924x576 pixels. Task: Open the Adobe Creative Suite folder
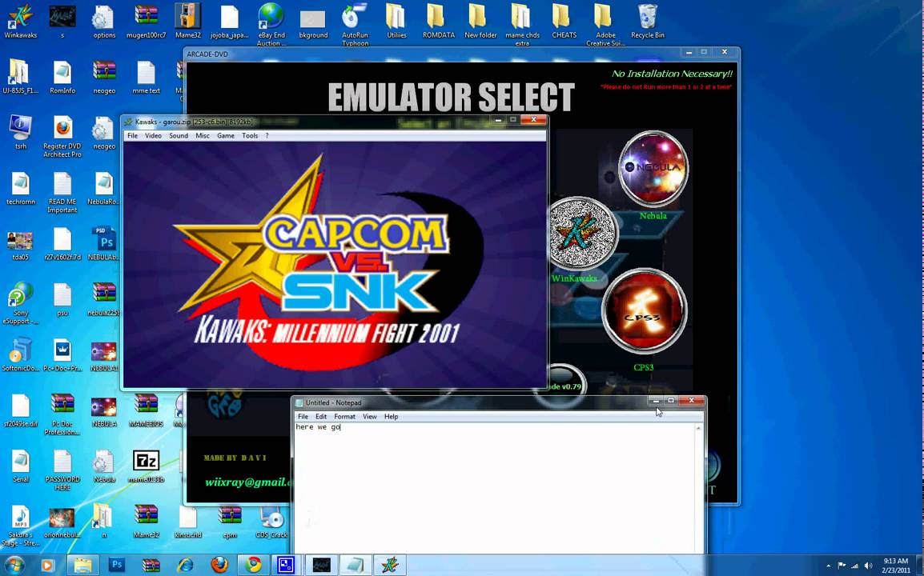click(605, 24)
